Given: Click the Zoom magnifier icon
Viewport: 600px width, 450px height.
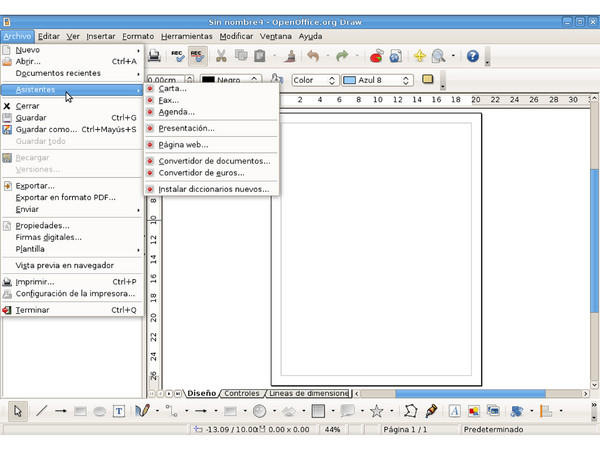Looking at the screenshot, I should (439, 56).
